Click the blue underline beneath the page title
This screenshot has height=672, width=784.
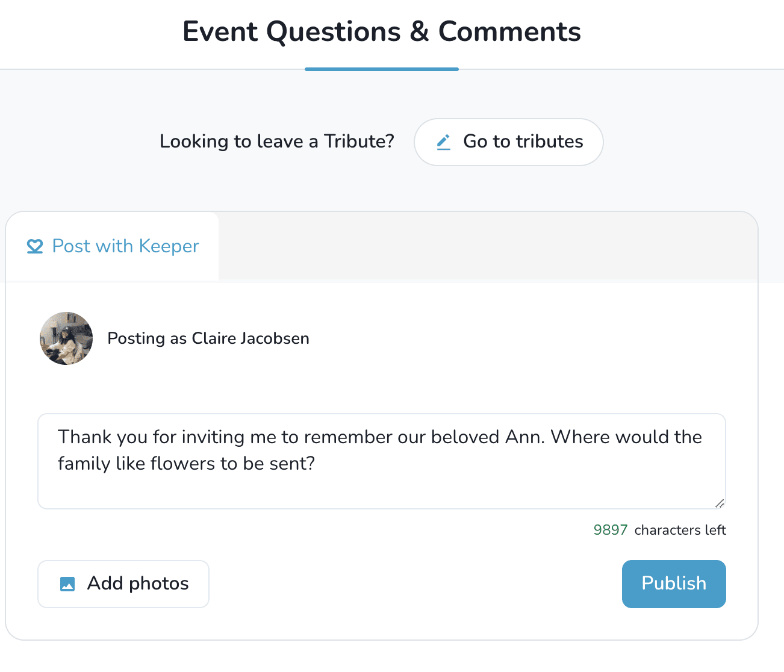click(x=382, y=70)
